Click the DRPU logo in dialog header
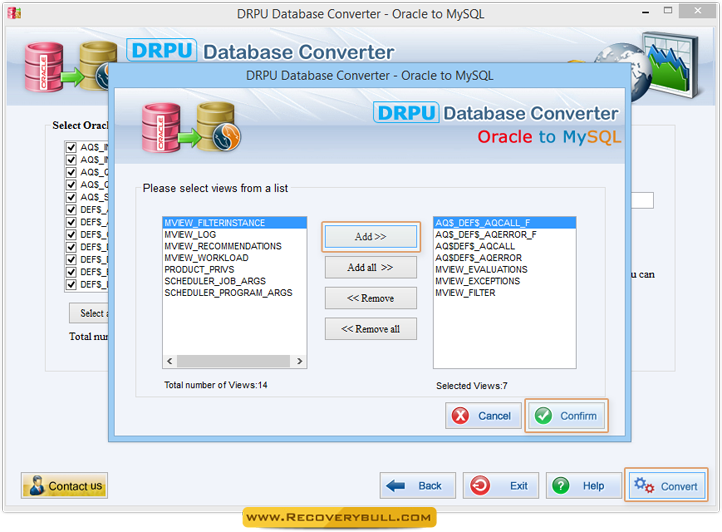The height and width of the screenshot is (532, 722). pyautogui.click(x=406, y=113)
